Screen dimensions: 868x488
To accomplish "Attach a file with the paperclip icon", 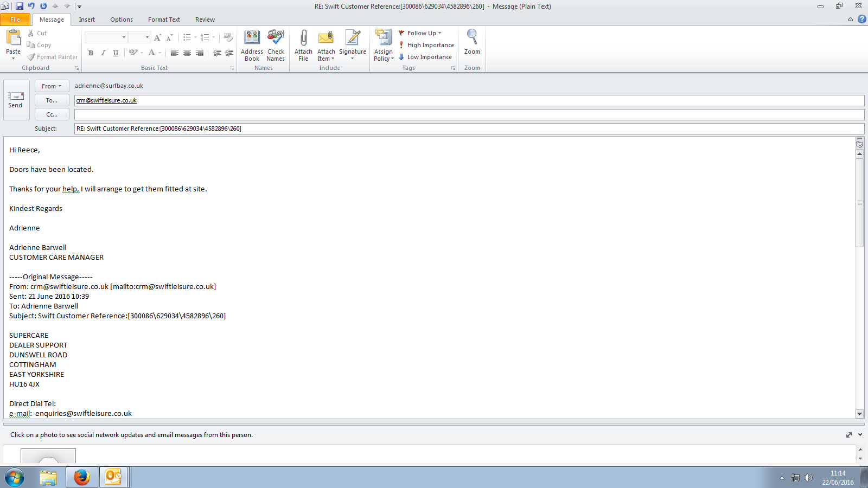I will [x=303, y=46].
